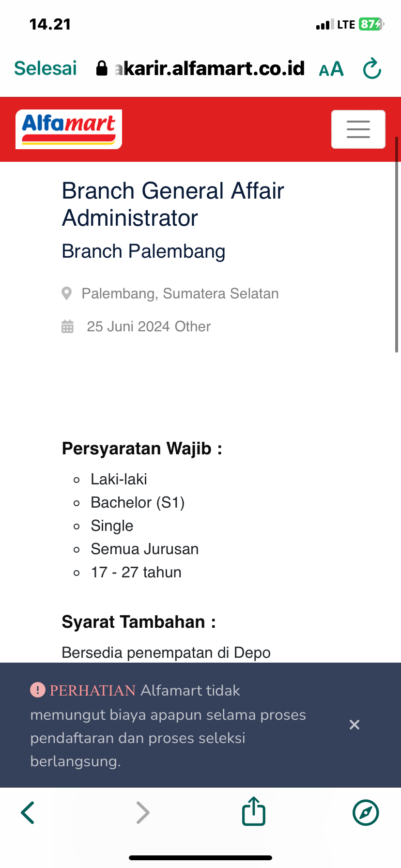Viewport: 401px width, 868px height.
Task: Tap the calendar date icon
Action: click(x=67, y=326)
